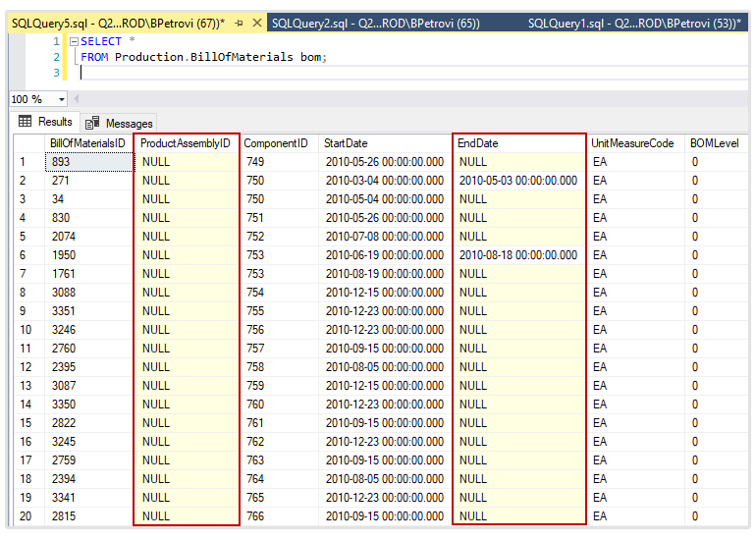Screen dimensions: 756x540
Task: Close the SQLQuery5.sql tab
Action: pyautogui.click(x=257, y=23)
